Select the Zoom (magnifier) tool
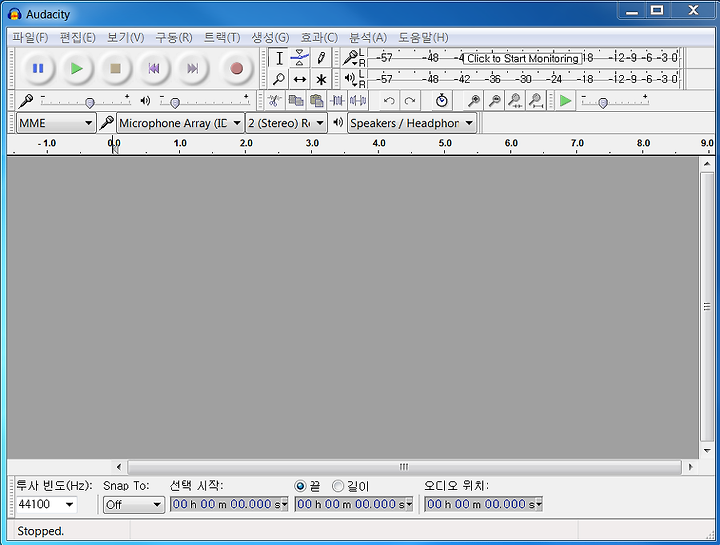The width and height of the screenshot is (720, 545). point(279,79)
